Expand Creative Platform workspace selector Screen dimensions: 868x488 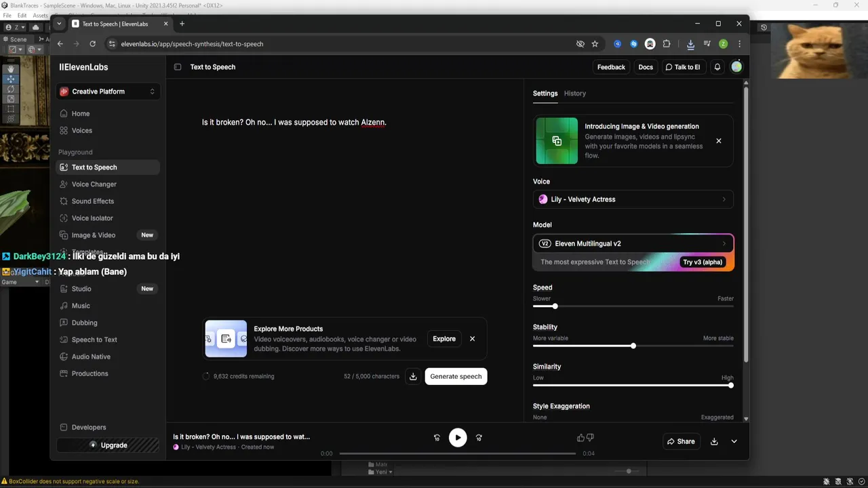point(108,91)
